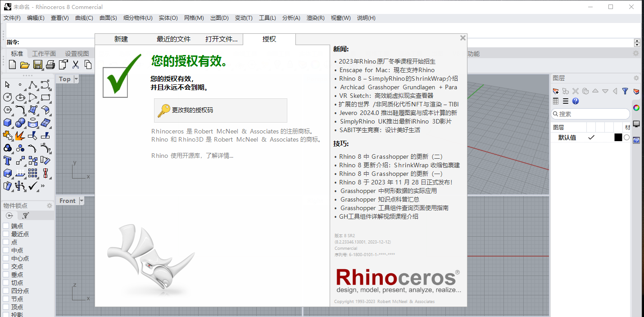Click the layer Filter funnel icon

(625, 91)
